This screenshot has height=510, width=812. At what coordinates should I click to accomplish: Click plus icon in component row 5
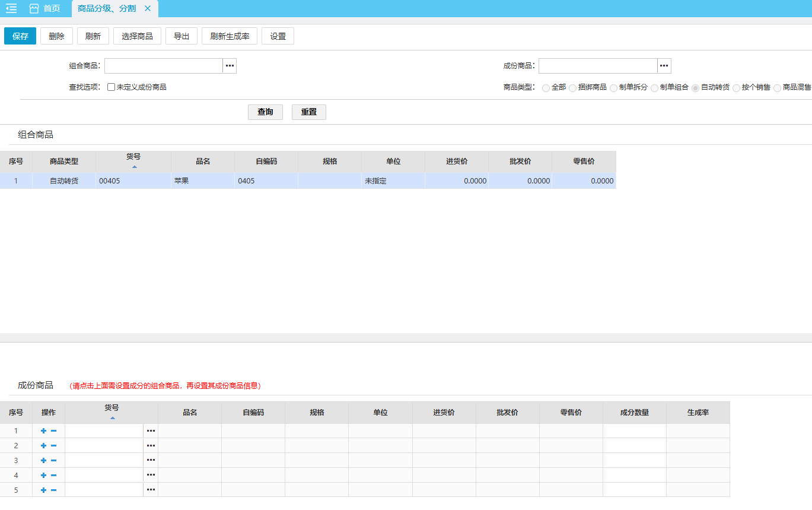(43, 490)
